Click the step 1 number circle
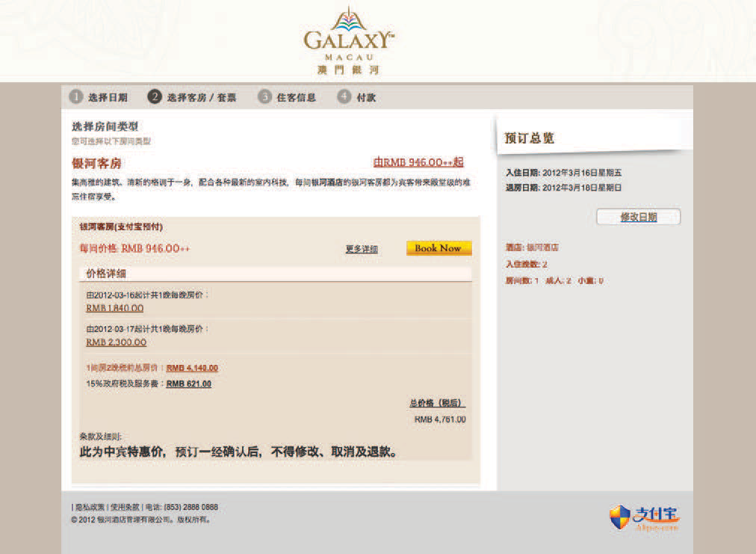The image size is (756, 554). pos(75,97)
